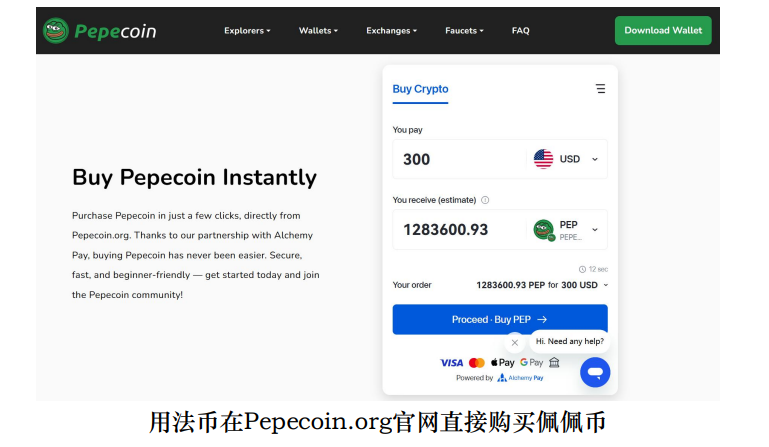Screen dimensions: 769x447
Task: Click the You pay amount field
Action: point(459,159)
